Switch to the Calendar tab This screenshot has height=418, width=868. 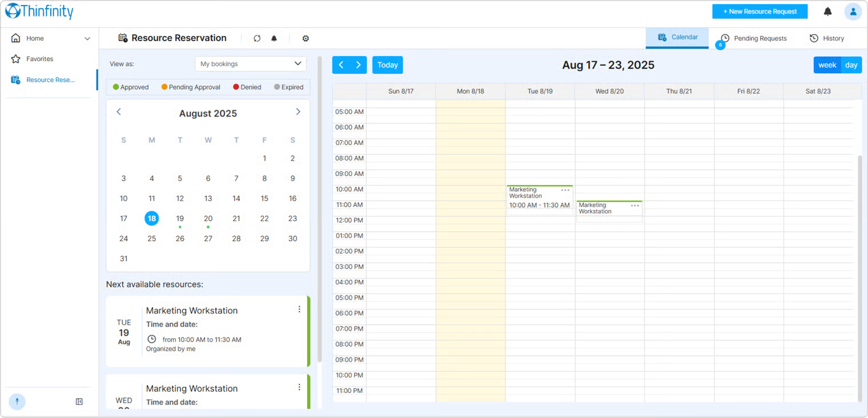coord(677,38)
